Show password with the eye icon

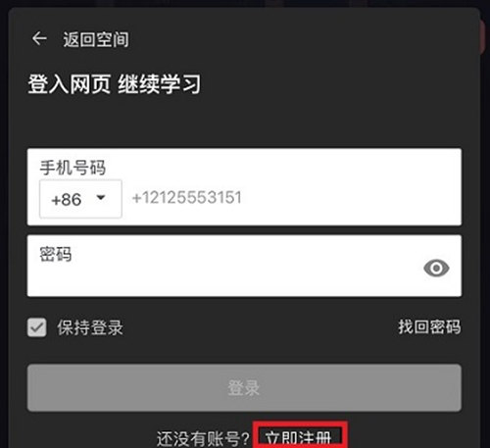point(436,268)
